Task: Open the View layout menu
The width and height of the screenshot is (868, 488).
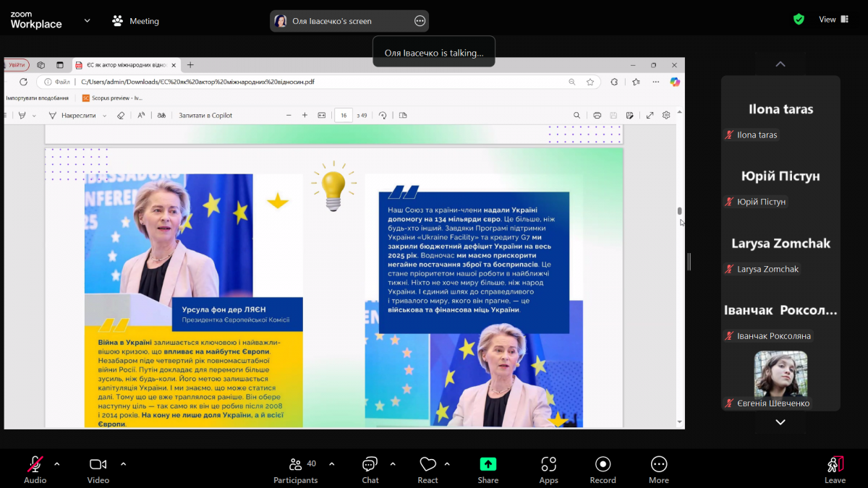Action: click(833, 20)
